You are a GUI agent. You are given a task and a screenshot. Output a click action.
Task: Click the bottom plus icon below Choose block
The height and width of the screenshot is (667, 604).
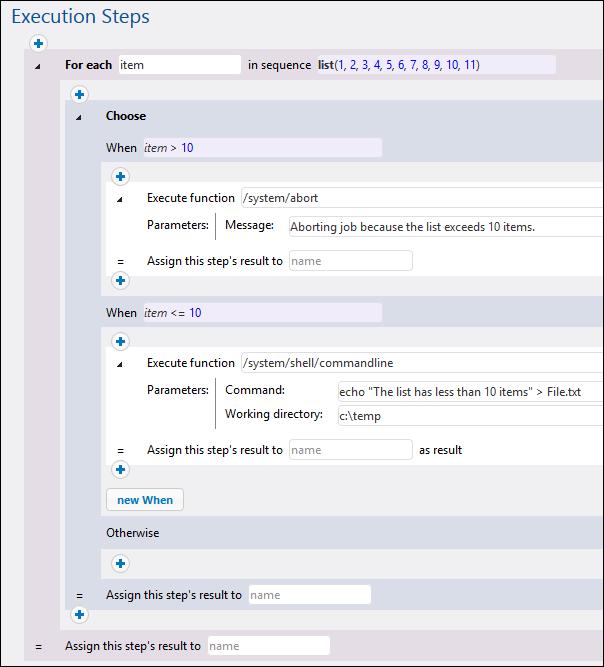point(80,615)
